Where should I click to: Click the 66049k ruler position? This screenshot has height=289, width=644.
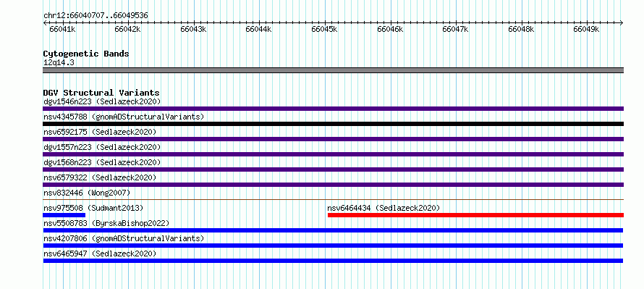pos(587,29)
